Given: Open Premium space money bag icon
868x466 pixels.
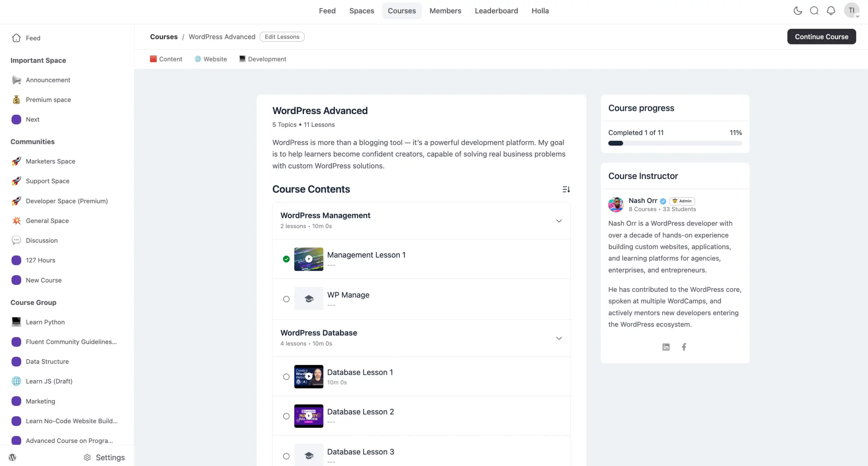Looking at the screenshot, I should click(16, 99).
